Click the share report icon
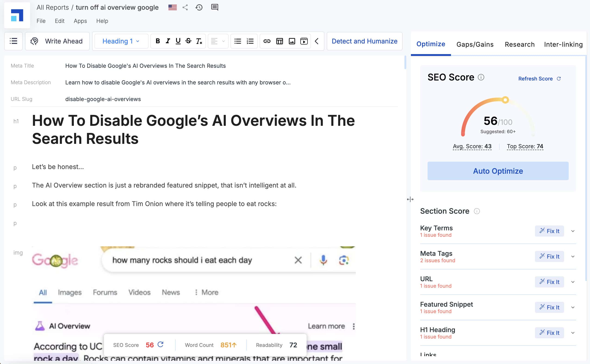 click(185, 7)
